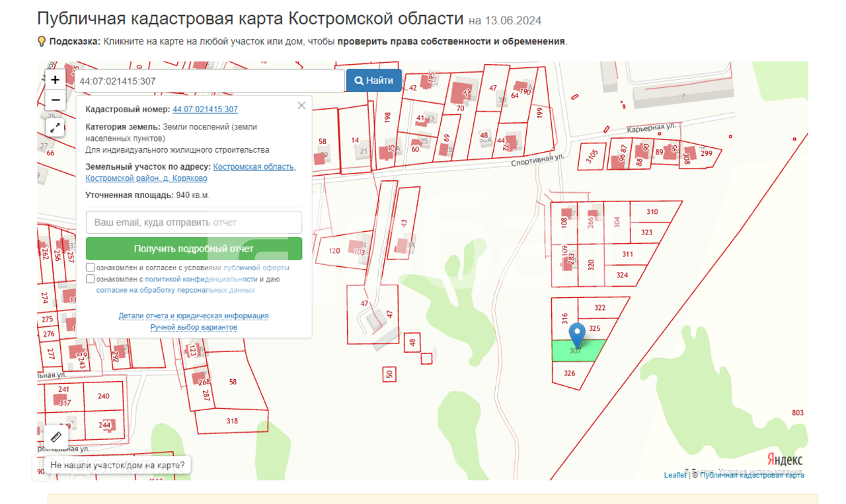This screenshot has height=504, width=846.
Task: Open cadastral number 44:07:021415:307 link
Action: click(x=205, y=110)
